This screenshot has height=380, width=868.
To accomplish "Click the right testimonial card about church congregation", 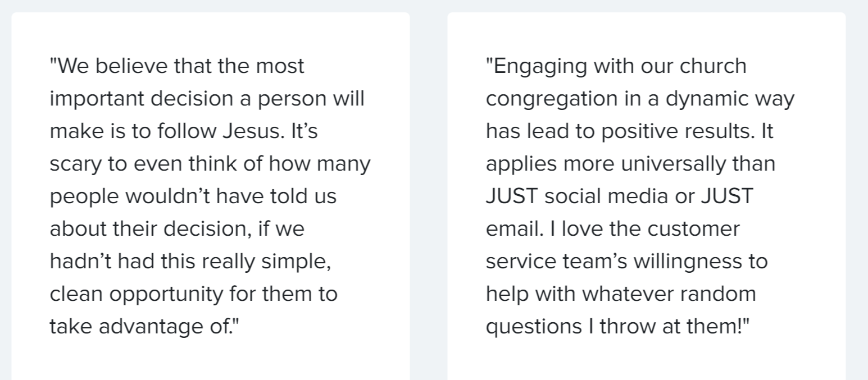I will [647, 196].
